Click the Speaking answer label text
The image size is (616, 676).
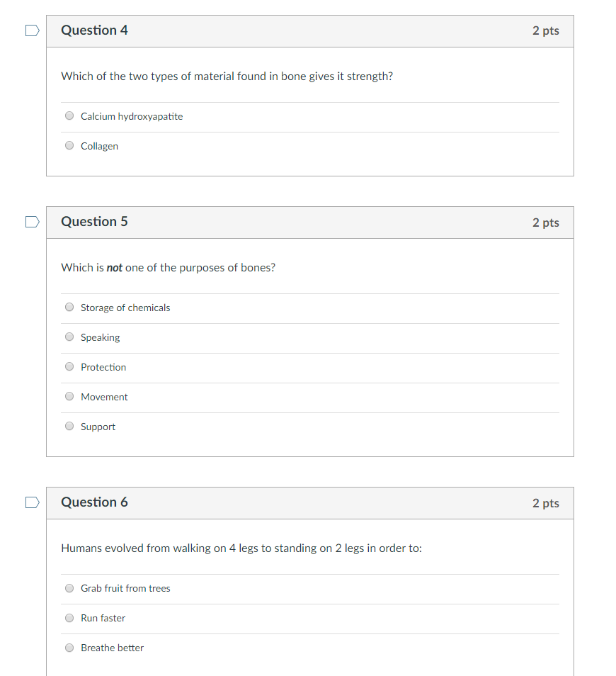pos(101,337)
